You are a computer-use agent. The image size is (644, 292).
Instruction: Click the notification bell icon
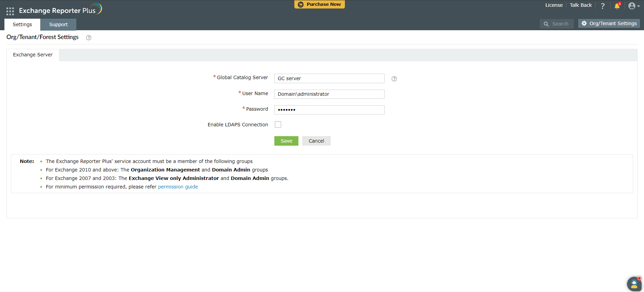[617, 6]
